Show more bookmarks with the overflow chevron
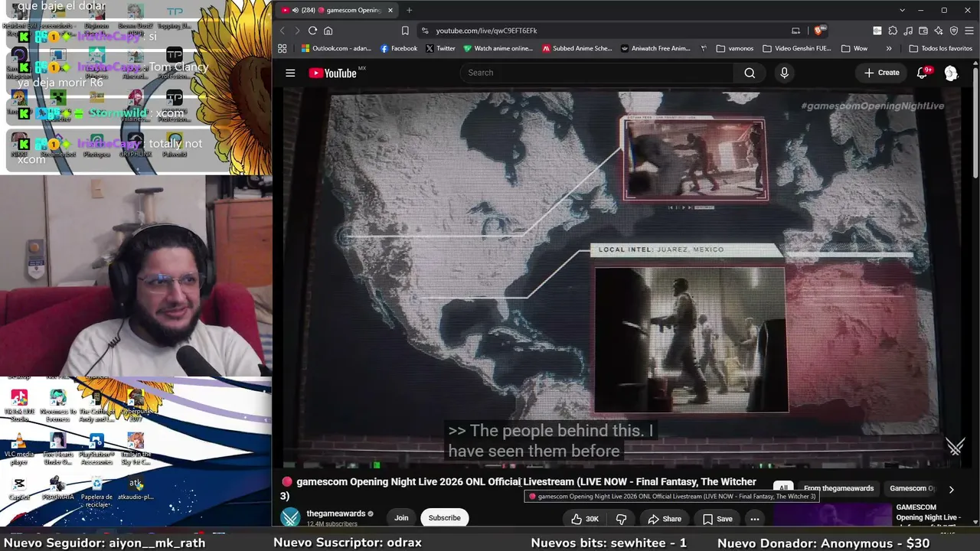 889,48
